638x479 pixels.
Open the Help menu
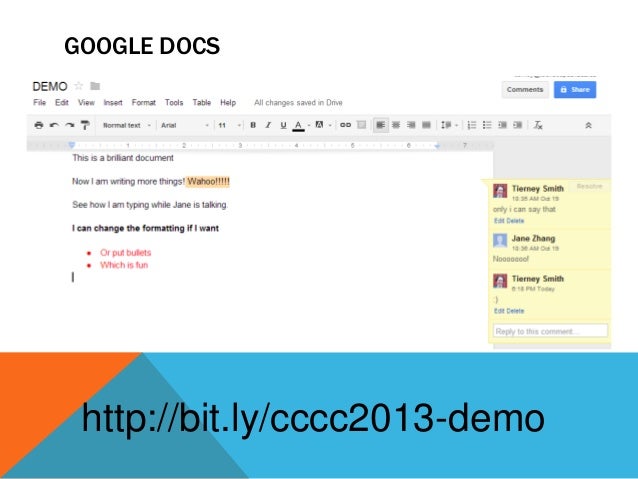pyautogui.click(x=228, y=103)
